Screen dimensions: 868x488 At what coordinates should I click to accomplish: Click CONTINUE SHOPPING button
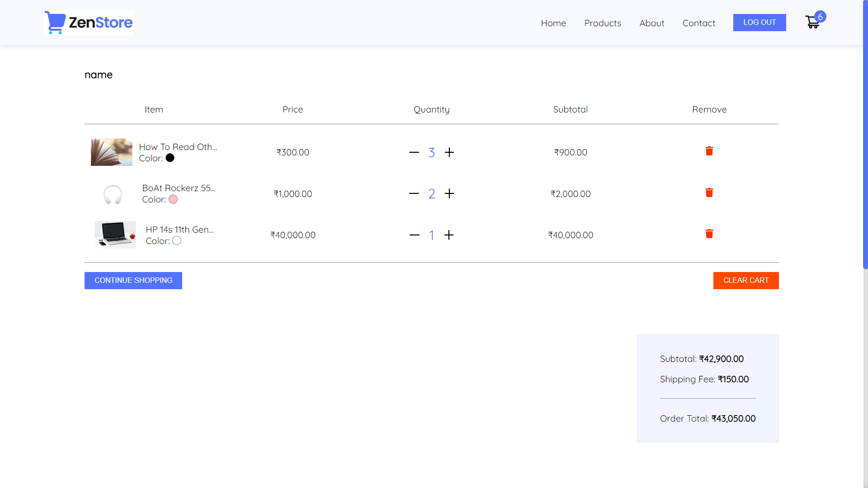tap(133, 281)
